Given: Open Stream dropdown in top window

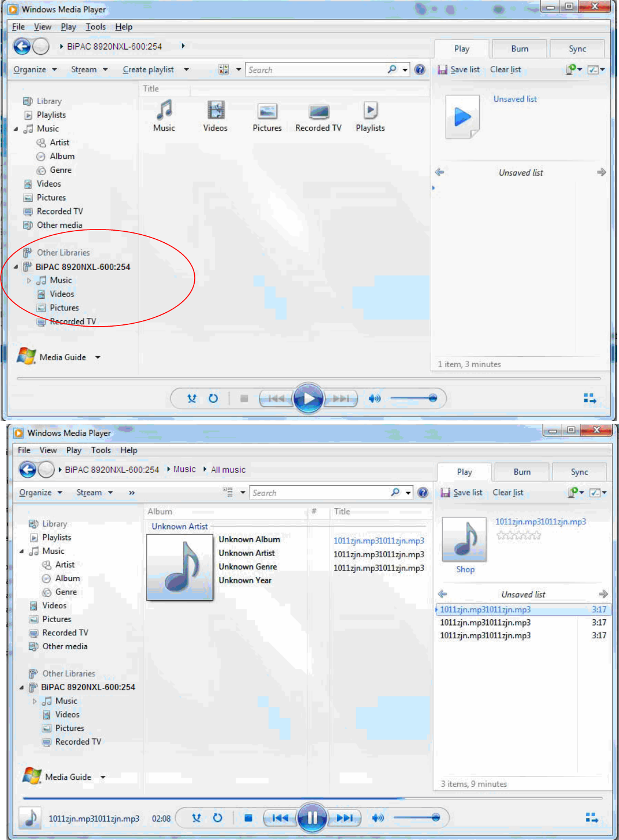Looking at the screenshot, I should [90, 69].
